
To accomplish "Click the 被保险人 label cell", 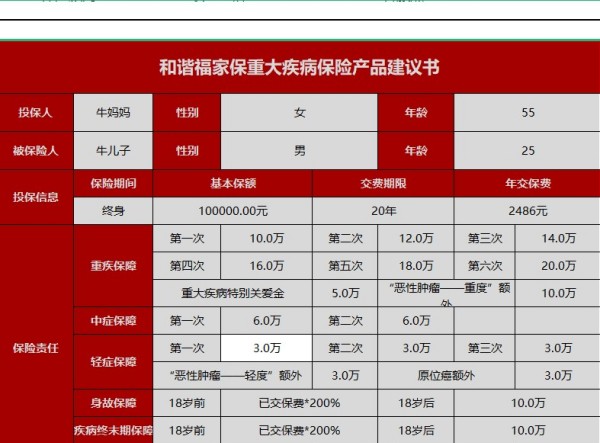I will pos(36,150).
